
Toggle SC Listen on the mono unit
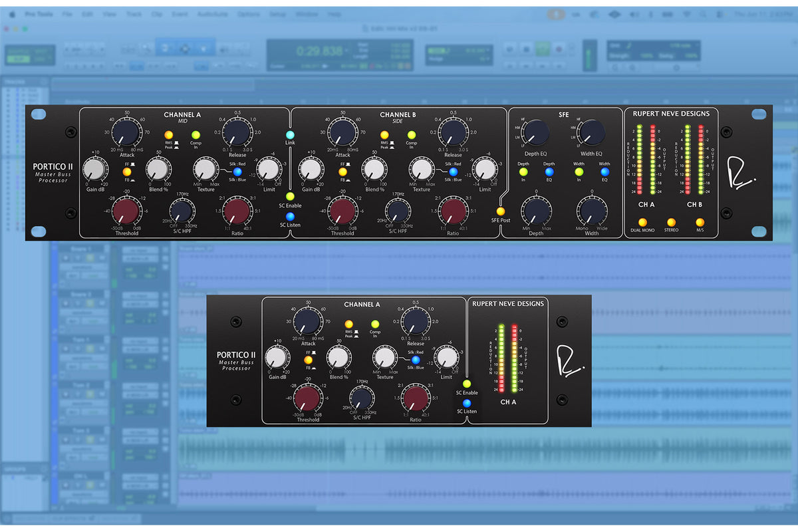point(466,403)
